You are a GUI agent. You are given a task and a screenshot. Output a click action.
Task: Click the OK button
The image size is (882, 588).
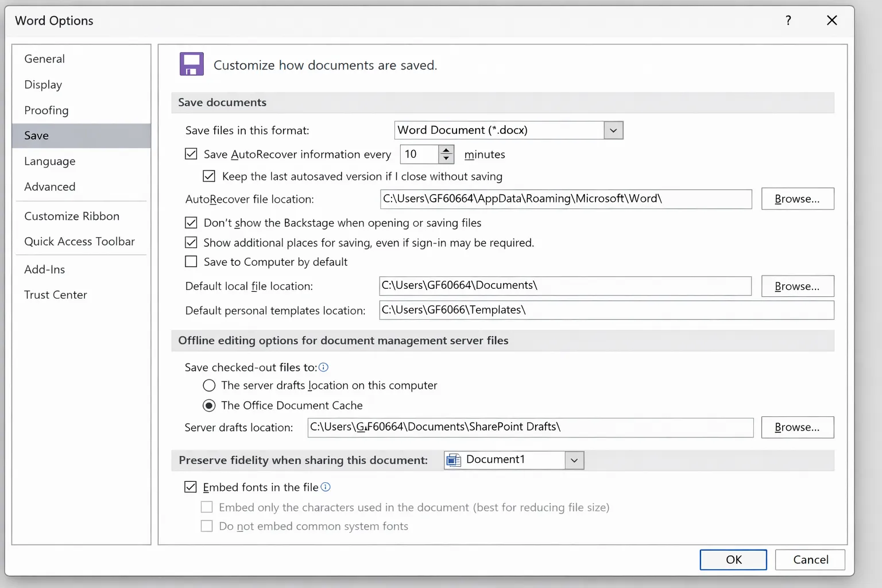[733, 559]
